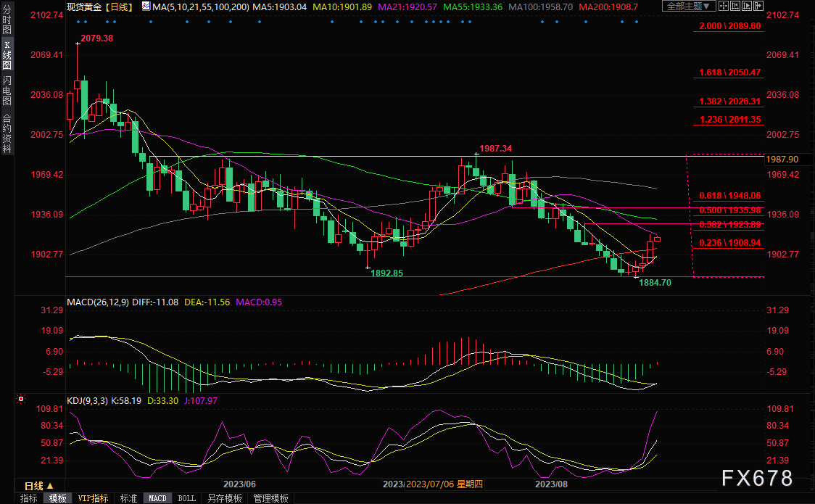This screenshot has width=815, height=504.
Task: Click the rightmost icon in top toolbar
Action: [758, 7]
